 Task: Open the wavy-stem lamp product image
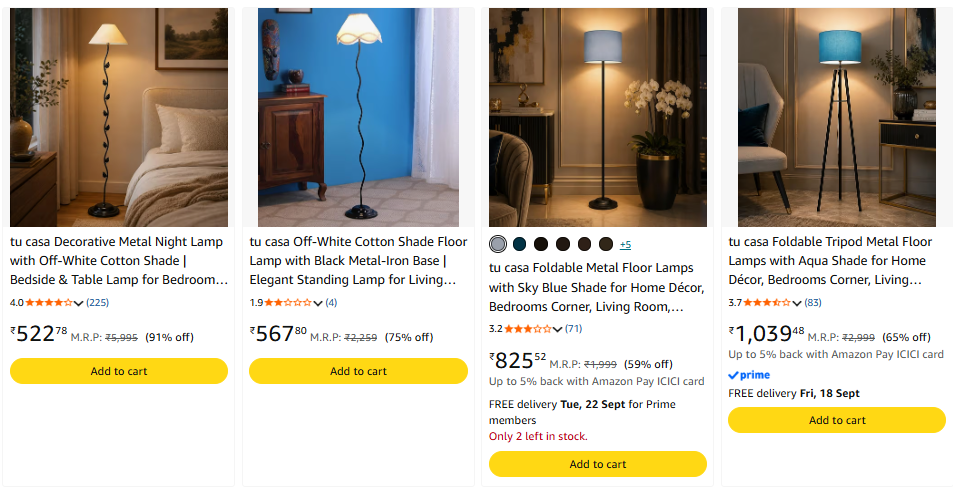point(359,117)
